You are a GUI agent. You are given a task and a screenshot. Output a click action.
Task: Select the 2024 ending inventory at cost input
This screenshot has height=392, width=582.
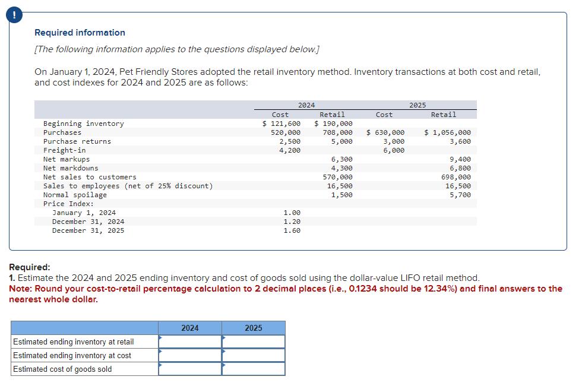click(x=190, y=353)
